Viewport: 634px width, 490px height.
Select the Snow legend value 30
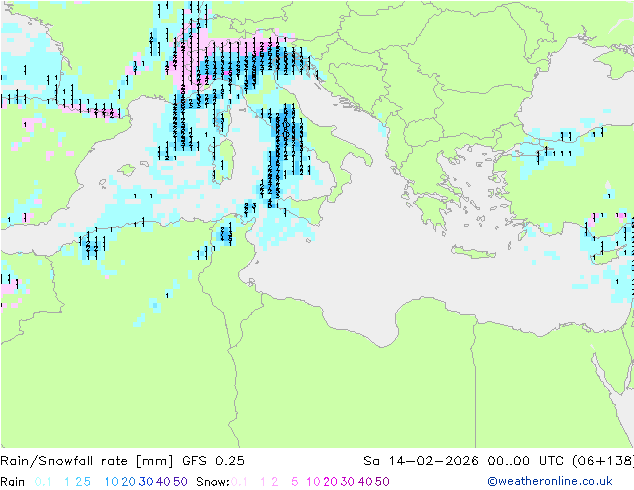[x=348, y=482]
